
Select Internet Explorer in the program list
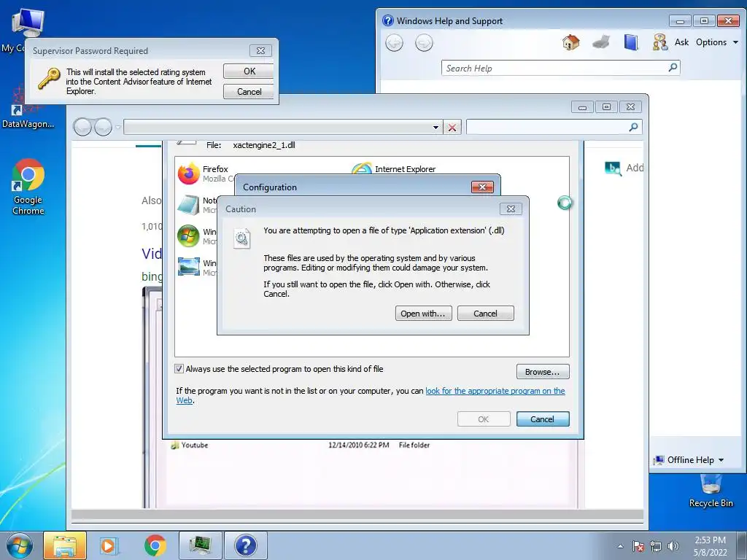click(x=393, y=168)
